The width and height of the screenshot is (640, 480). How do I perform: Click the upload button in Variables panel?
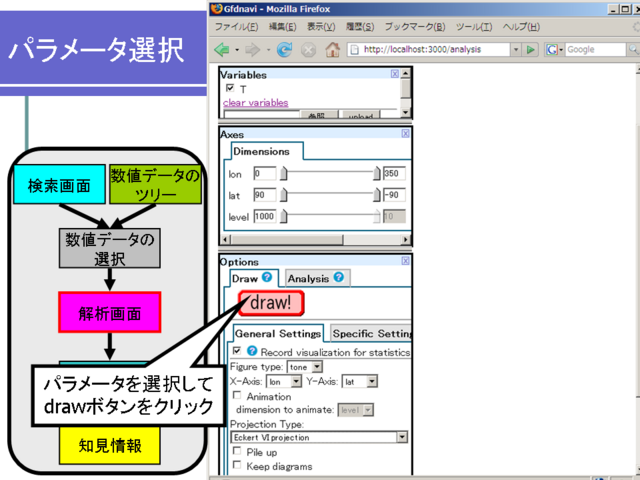point(360,116)
